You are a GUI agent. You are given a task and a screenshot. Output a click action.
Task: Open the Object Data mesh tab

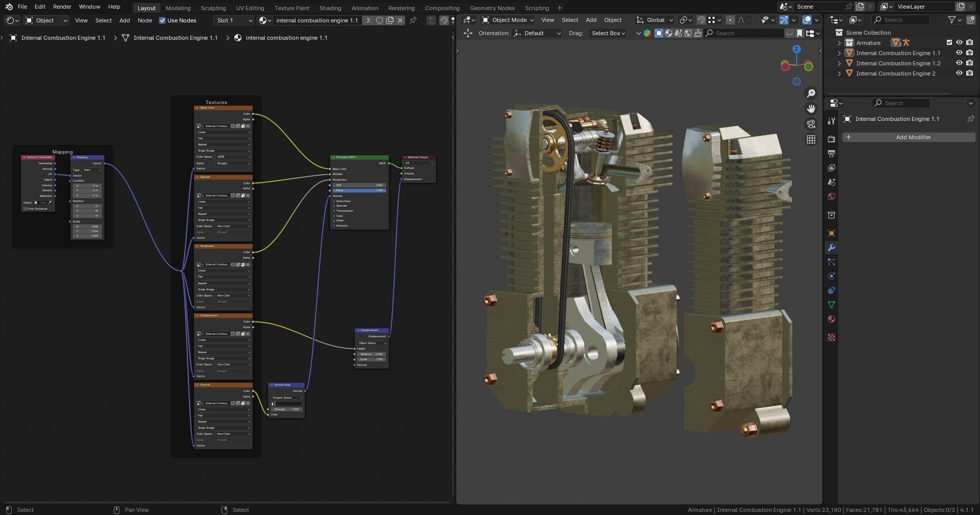click(x=831, y=305)
